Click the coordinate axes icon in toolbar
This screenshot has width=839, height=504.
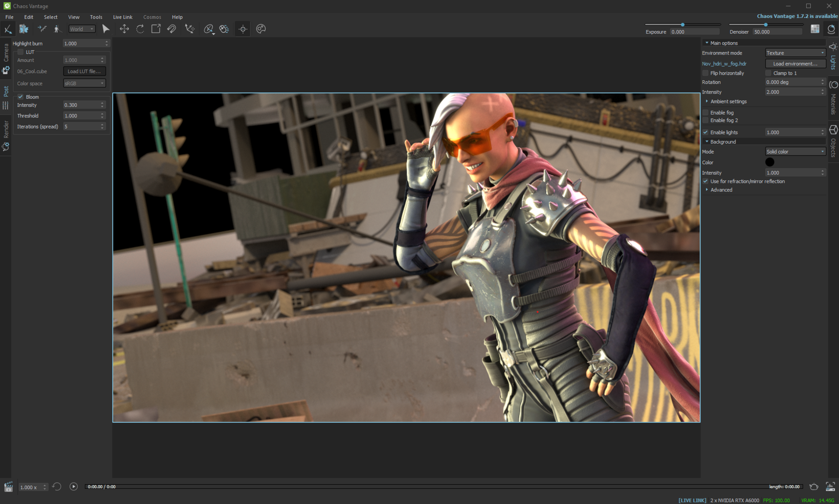8,29
